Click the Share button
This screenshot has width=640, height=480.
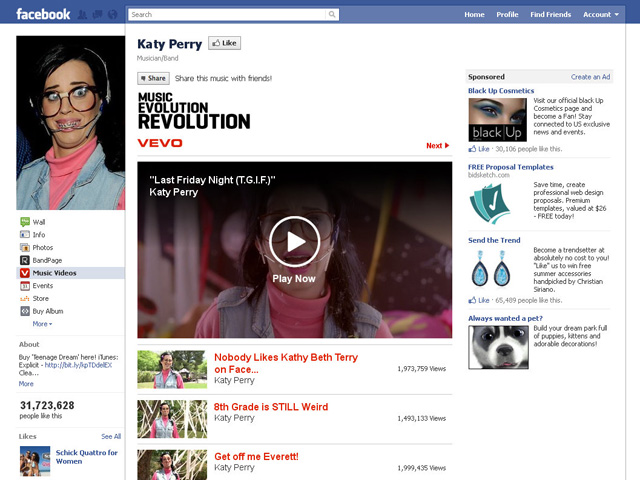click(x=153, y=78)
